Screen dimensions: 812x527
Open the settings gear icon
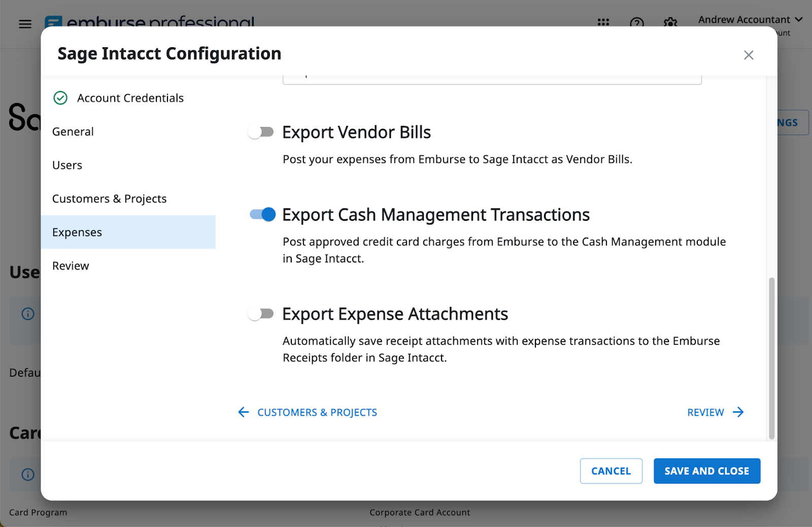pos(670,23)
